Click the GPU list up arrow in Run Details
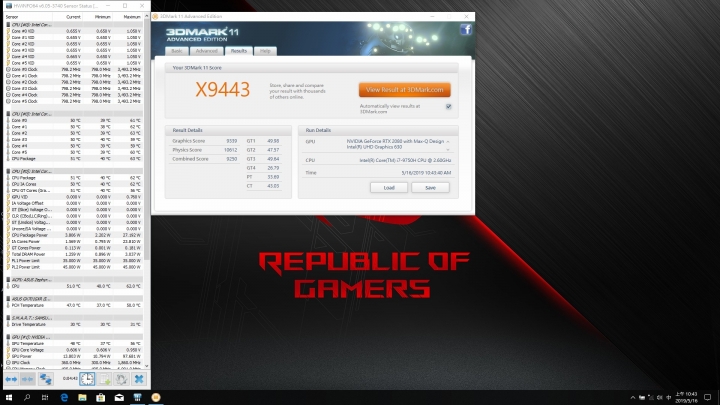 (x=448, y=141)
